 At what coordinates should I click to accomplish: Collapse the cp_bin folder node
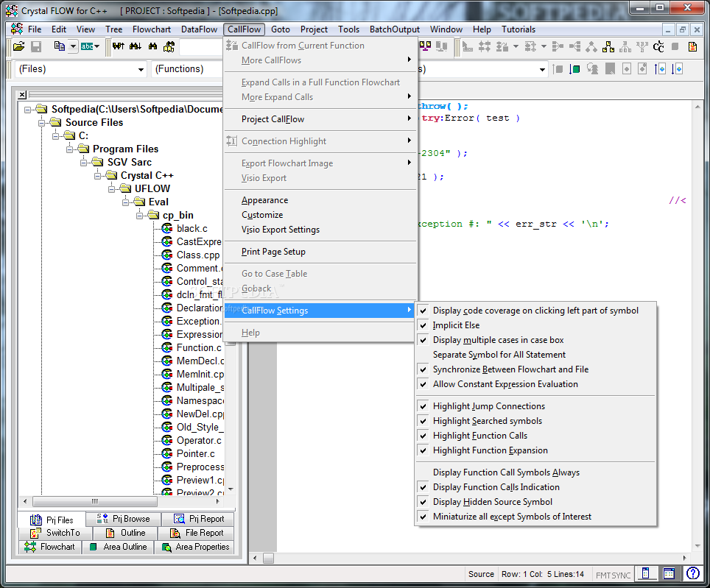(139, 216)
